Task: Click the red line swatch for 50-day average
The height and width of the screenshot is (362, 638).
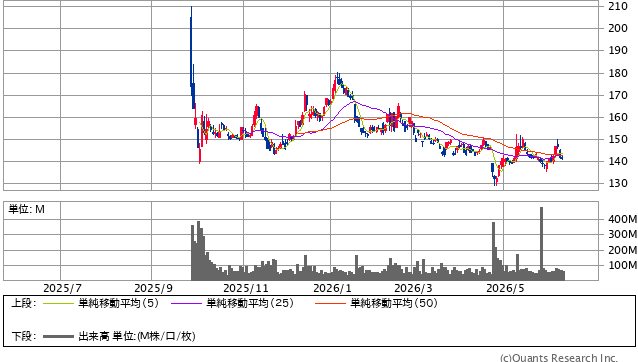Action: 330,303
